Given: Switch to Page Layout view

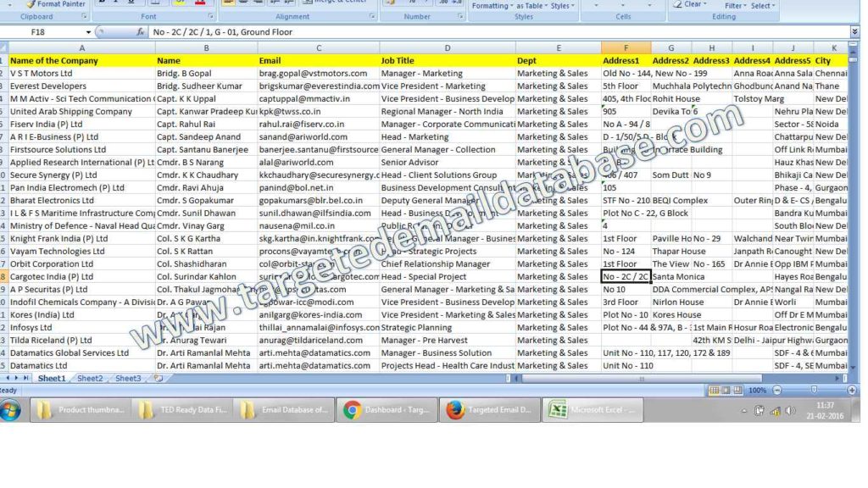Looking at the screenshot, I should (x=726, y=390).
